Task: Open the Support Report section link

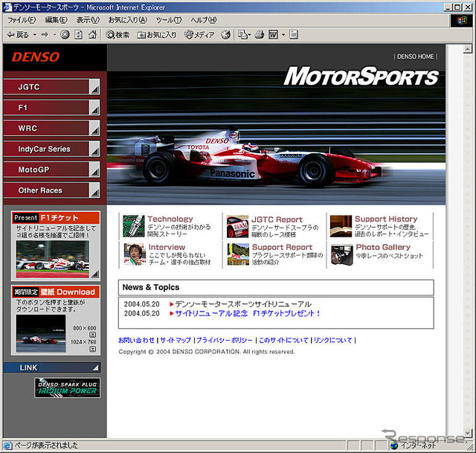Action: tap(282, 247)
